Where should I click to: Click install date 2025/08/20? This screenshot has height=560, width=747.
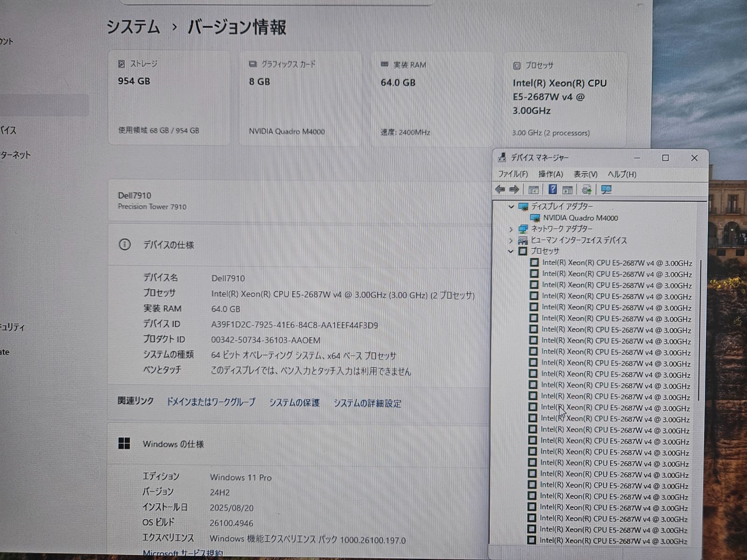232,508
